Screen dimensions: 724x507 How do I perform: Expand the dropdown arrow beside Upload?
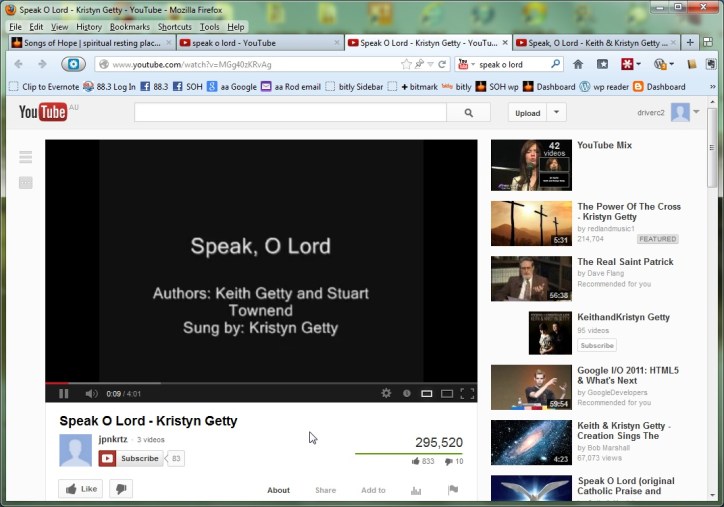(x=557, y=113)
